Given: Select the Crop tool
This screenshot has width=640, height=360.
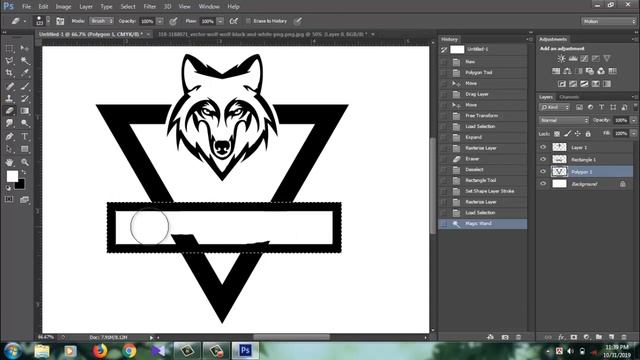Looking at the screenshot, I should pyautogui.click(x=9, y=73).
